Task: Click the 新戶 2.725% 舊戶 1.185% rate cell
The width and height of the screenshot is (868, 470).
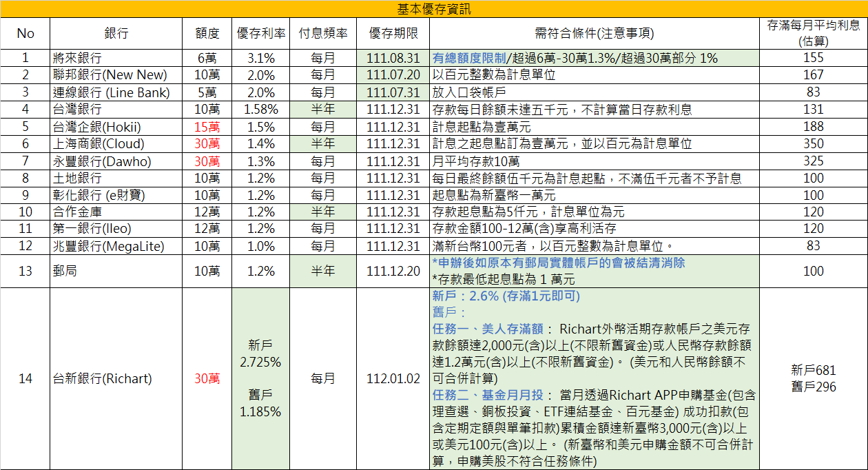Action: tap(261, 379)
